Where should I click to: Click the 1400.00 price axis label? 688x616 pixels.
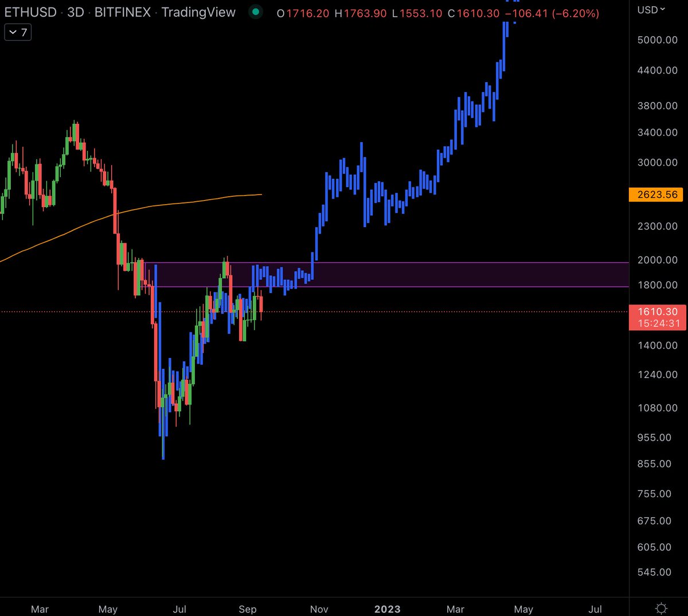[x=657, y=345]
